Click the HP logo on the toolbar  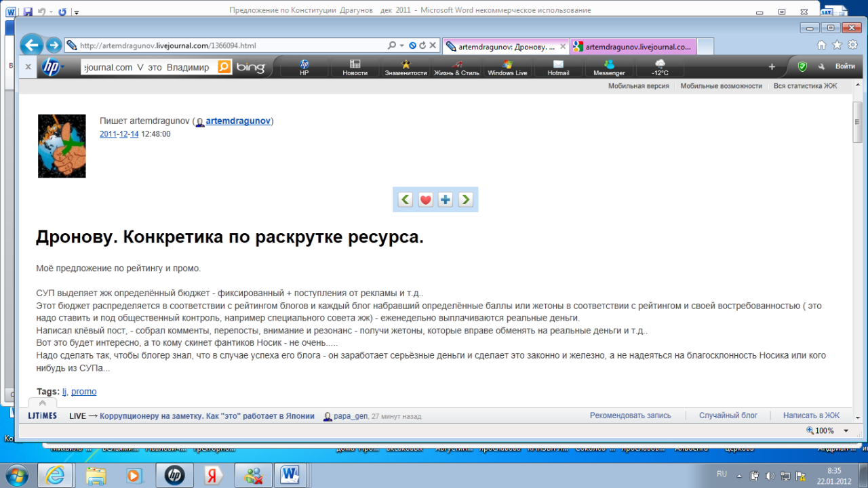[50, 66]
